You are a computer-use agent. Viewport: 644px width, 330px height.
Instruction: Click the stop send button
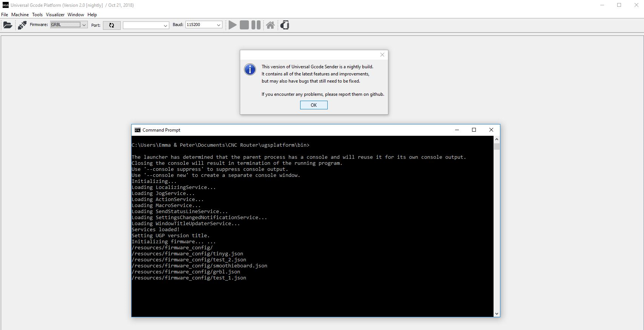(244, 25)
